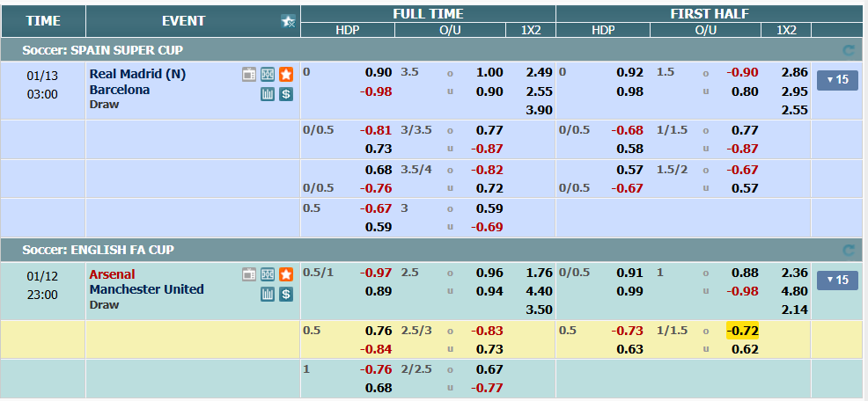The height and width of the screenshot is (401, 868).
Task: Expand the 15 more markets dropdown for Arsenal
Action: click(835, 280)
